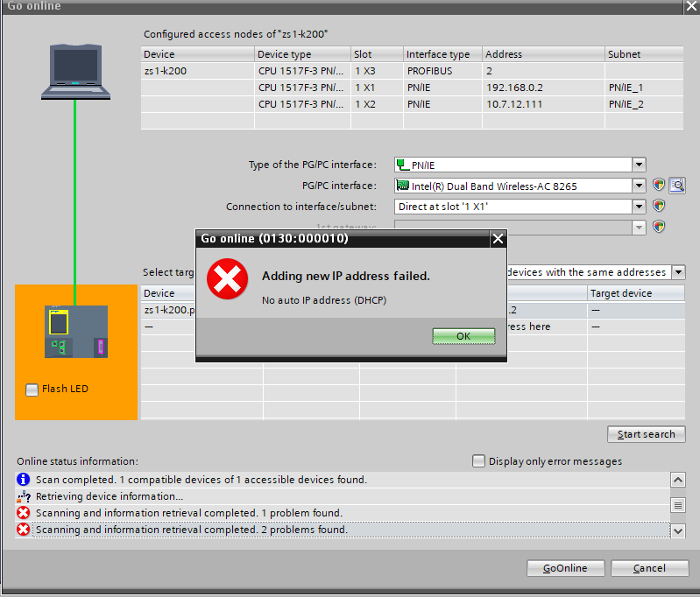Click the Cancel button
The width and height of the screenshot is (700, 597).
(649, 568)
